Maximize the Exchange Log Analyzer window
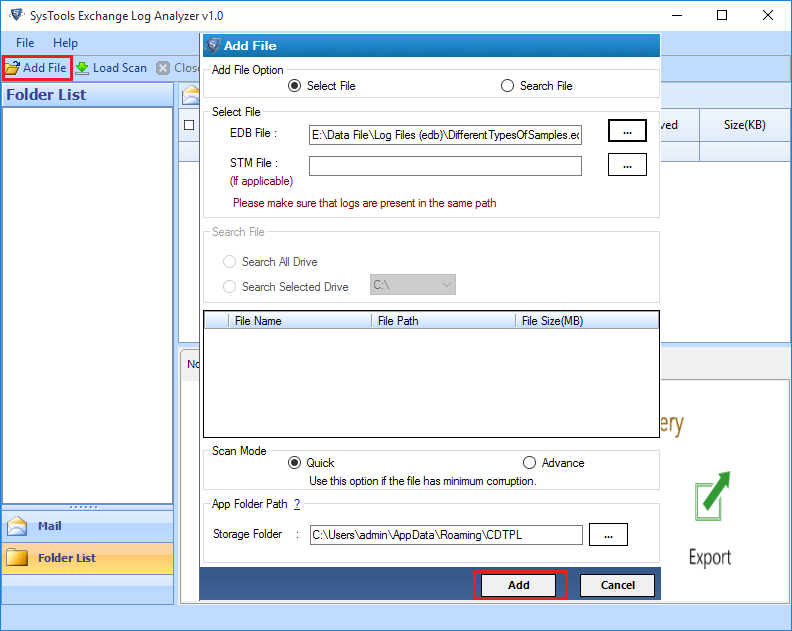Viewport: 792px width, 631px height. tap(722, 15)
